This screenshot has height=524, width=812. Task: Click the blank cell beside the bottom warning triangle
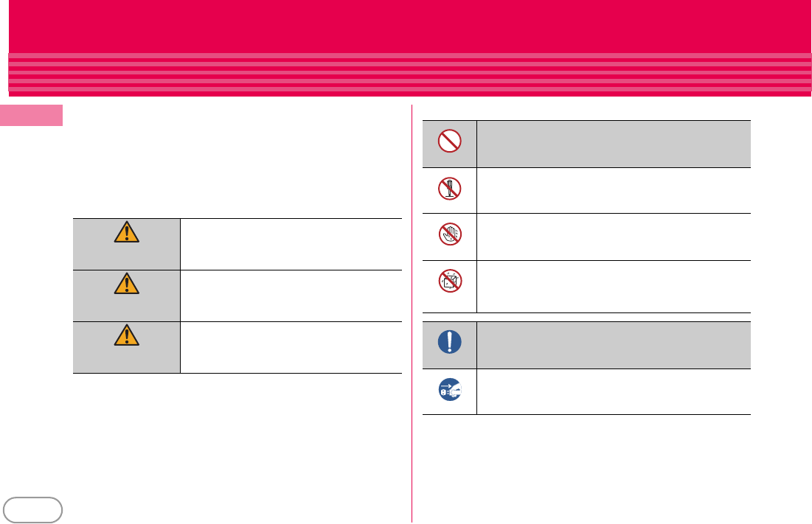[291, 348]
